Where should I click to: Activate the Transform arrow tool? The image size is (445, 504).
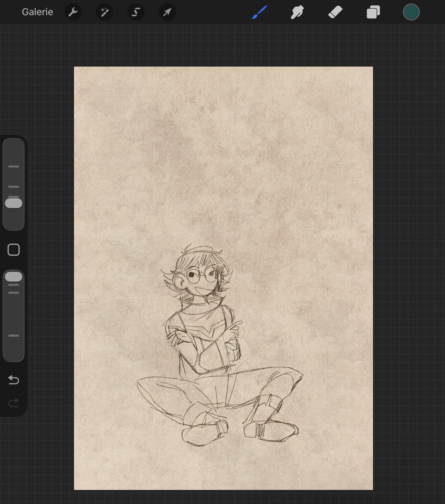click(167, 12)
